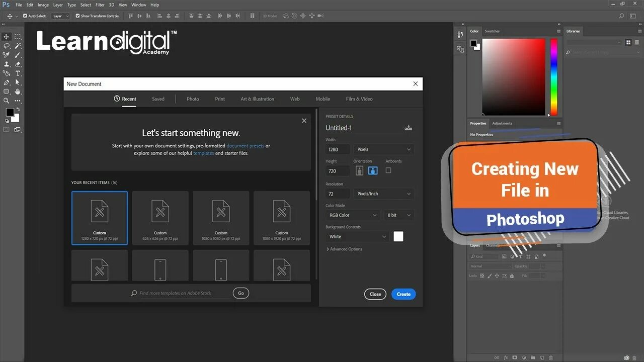Select the Zoom tool

pos(7,101)
